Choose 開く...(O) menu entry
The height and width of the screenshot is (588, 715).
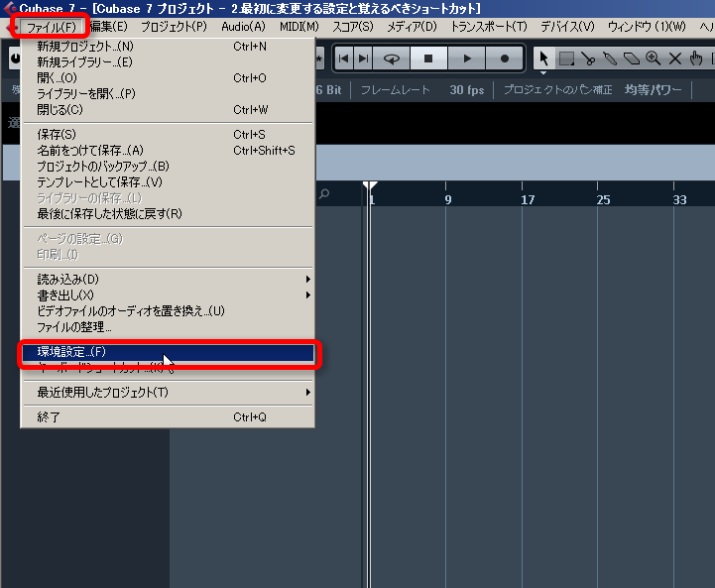168,78
